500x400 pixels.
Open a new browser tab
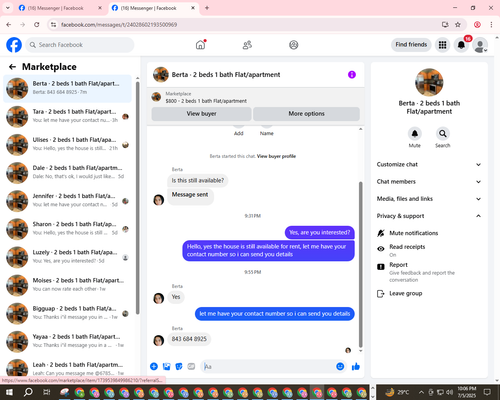(x=207, y=8)
